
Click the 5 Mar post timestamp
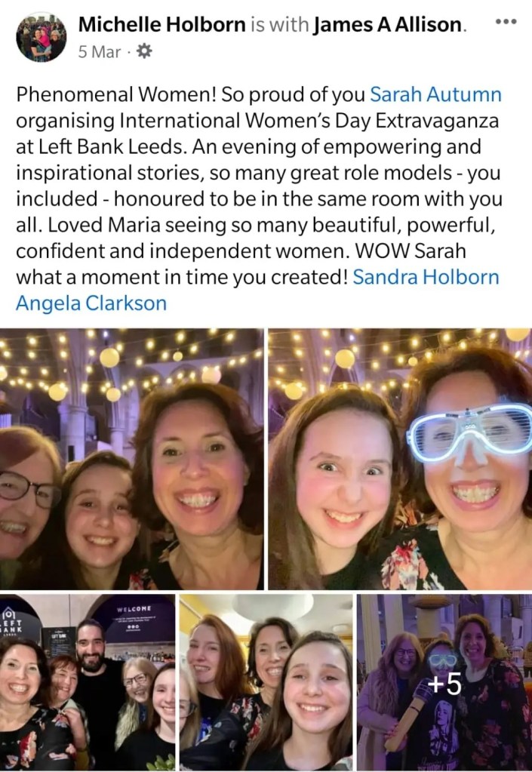[100, 52]
